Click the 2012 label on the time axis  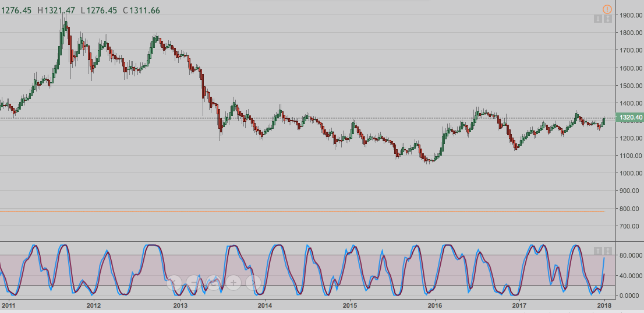(94, 305)
